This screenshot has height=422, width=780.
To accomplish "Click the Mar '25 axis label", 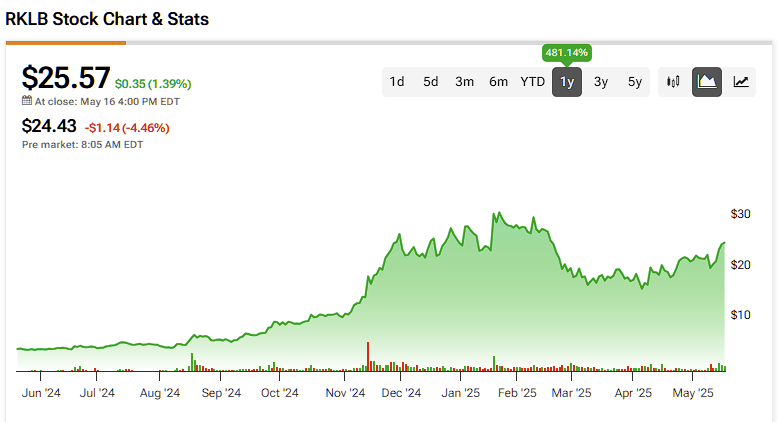I will pos(571,393).
